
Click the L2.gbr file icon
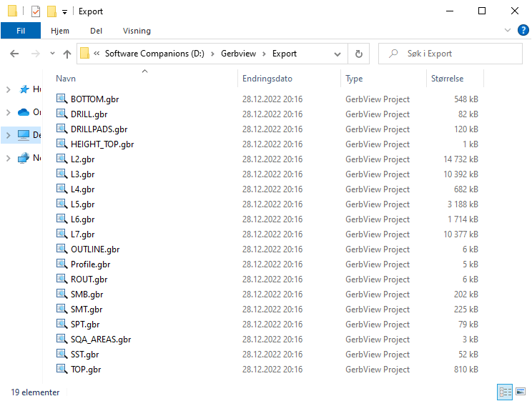[x=61, y=159]
